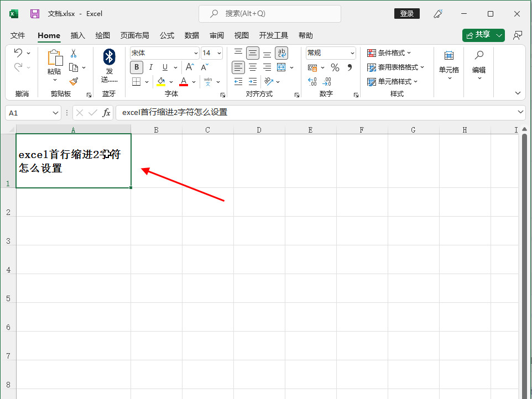Click the phonetic guide (wén) icon
This screenshot has height=399, width=532.
(208, 82)
